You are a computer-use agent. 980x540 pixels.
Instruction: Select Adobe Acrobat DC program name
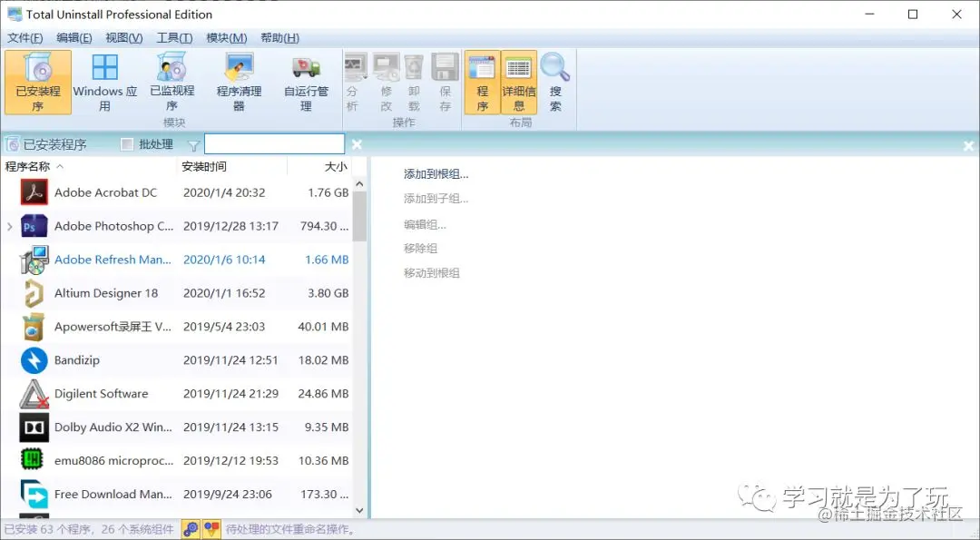click(x=105, y=192)
